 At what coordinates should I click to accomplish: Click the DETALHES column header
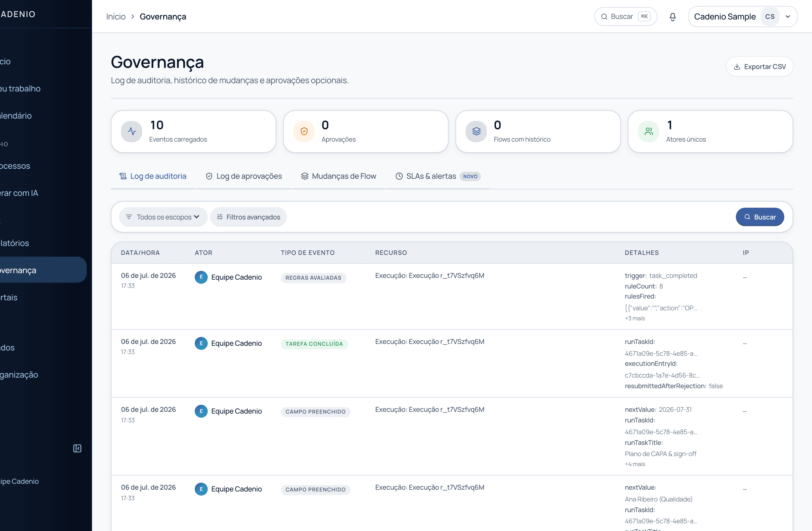[x=641, y=253]
